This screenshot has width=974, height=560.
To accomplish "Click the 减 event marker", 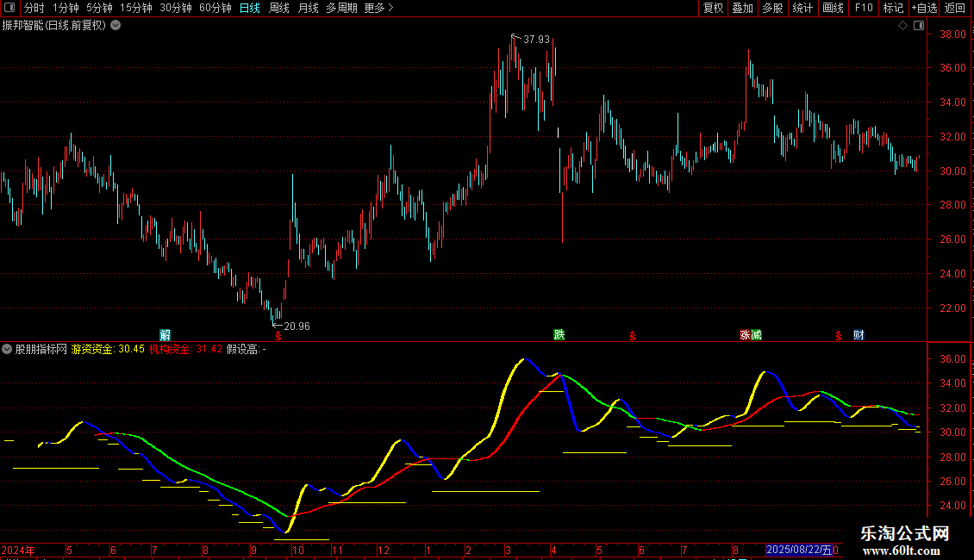I will point(756,335).
